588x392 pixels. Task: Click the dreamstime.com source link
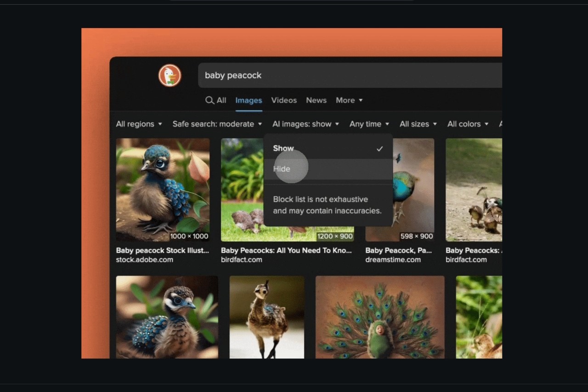click(393, 260)
